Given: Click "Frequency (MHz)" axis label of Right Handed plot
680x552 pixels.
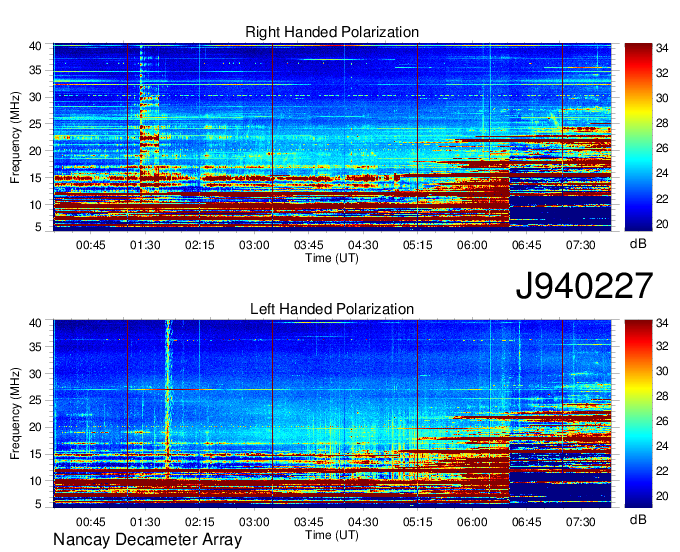Looking at the screenshot, I should tap(15, 137).
